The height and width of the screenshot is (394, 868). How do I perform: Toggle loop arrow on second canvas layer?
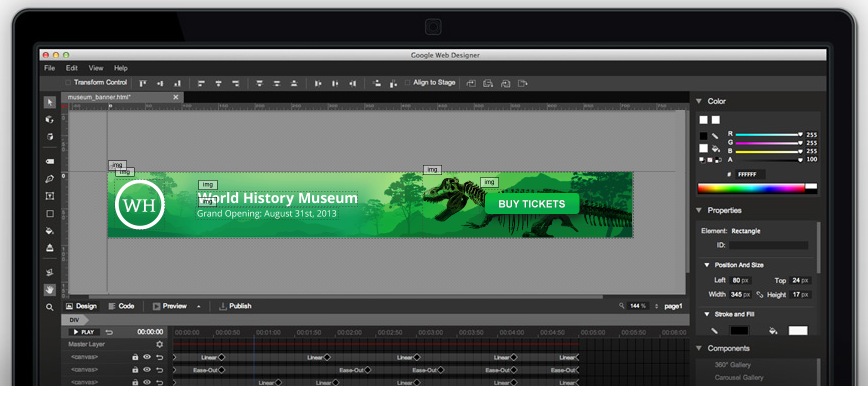(x=159, y=370)
